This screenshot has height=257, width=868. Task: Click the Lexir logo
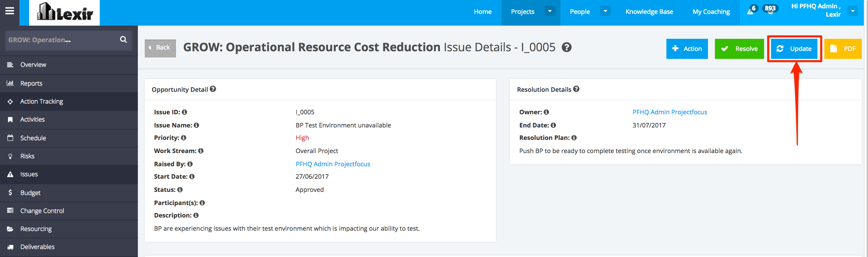pyautogui.click(x=64, y=12)
